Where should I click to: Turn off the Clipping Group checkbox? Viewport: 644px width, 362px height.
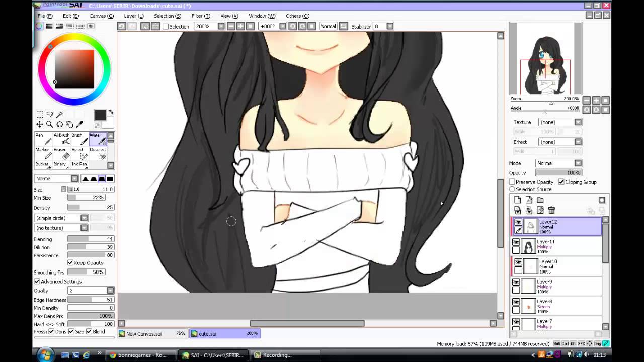(x=561, y=182)
